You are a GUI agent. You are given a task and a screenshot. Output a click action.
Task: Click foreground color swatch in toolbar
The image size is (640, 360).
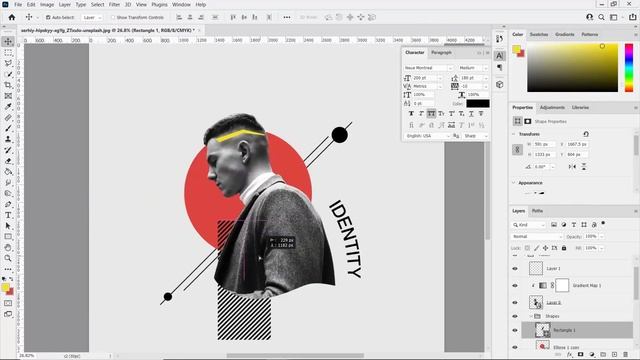pyautogui.click(x=5, y=287)
